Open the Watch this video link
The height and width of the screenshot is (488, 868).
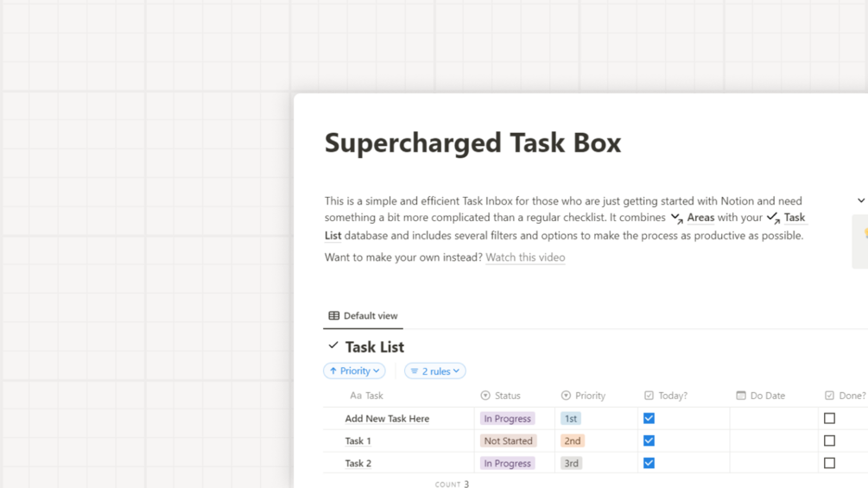525,257
